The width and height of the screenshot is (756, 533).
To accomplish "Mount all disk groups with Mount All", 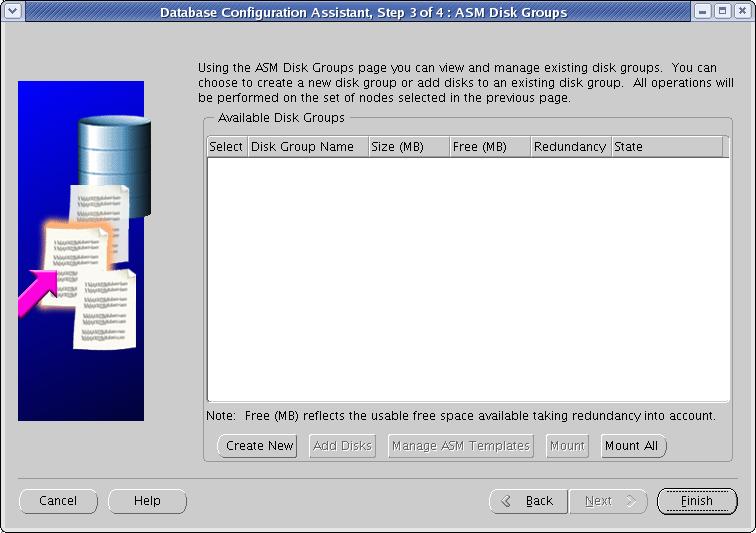I will 632,446.
